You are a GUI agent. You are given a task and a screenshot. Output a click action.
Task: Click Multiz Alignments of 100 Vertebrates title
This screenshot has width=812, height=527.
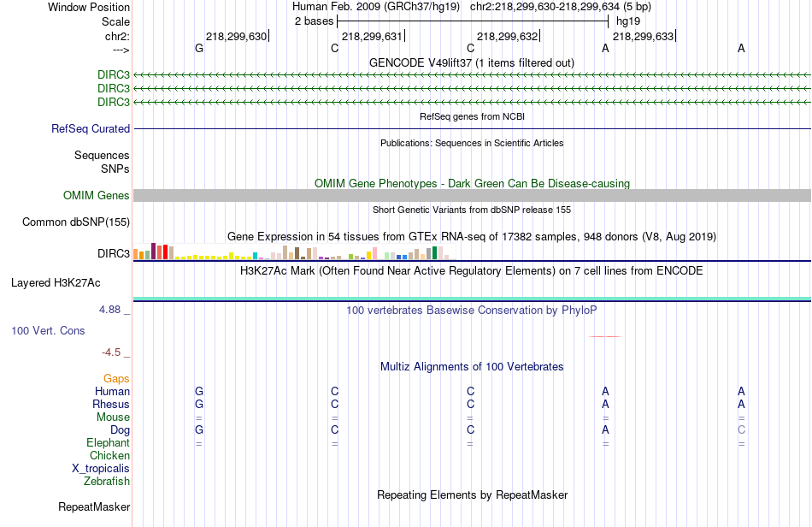472,366
